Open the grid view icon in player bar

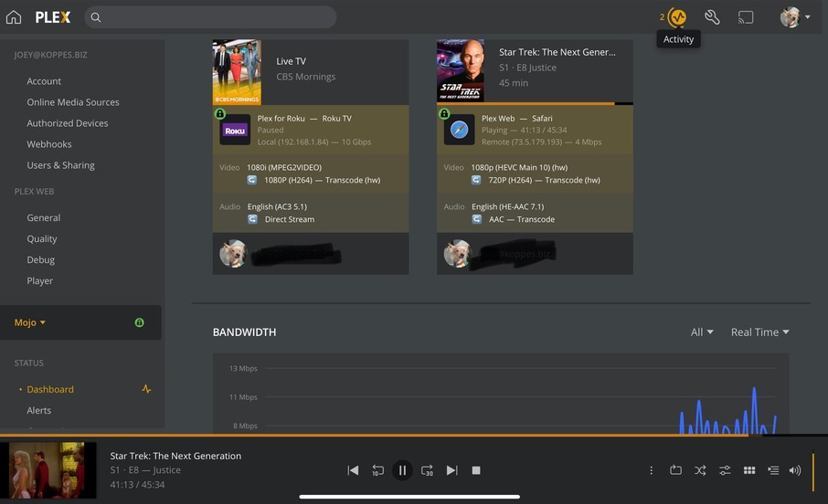[x=749, y=470]
